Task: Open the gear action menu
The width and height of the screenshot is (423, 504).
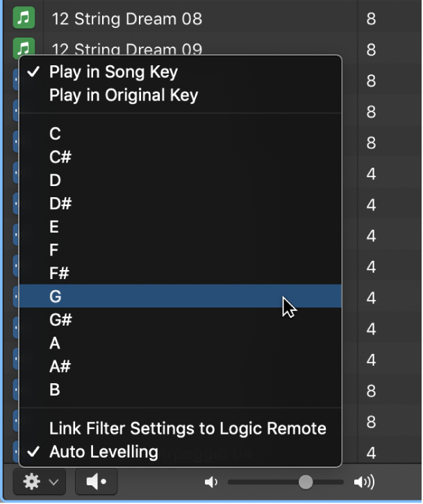Action: [x=31, y=482]
